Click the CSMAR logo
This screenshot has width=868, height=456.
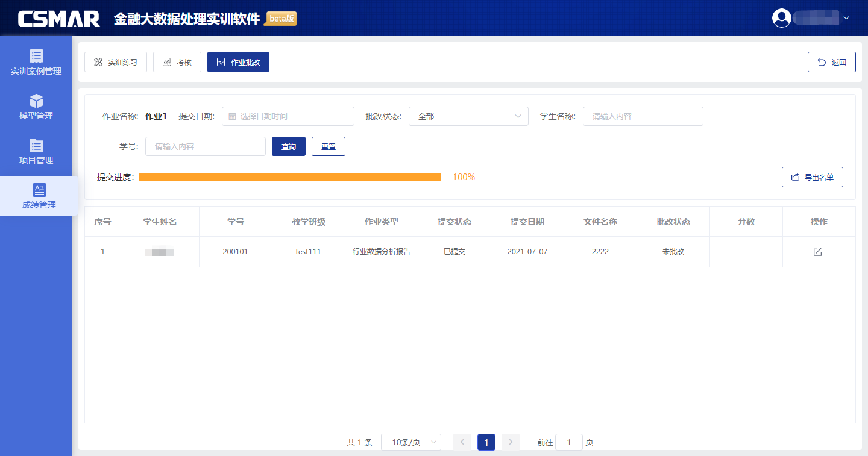point(59,19)
